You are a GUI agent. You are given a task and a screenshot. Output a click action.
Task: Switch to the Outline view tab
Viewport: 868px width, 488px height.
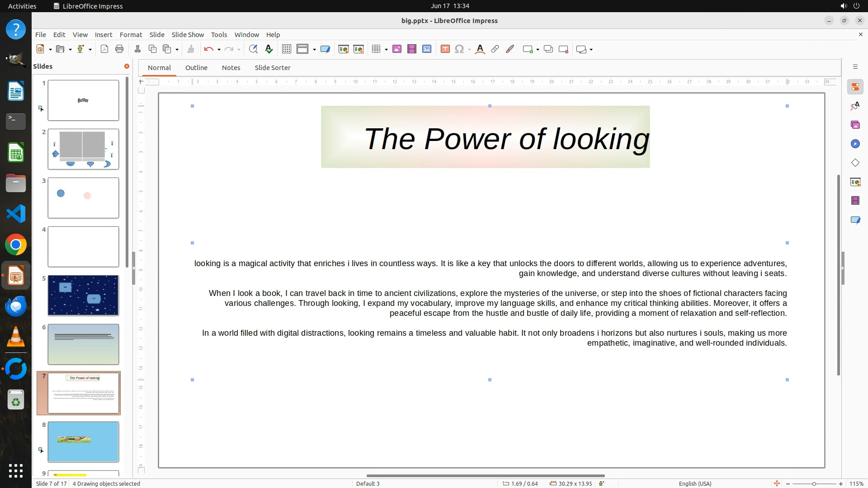[196, 68]
